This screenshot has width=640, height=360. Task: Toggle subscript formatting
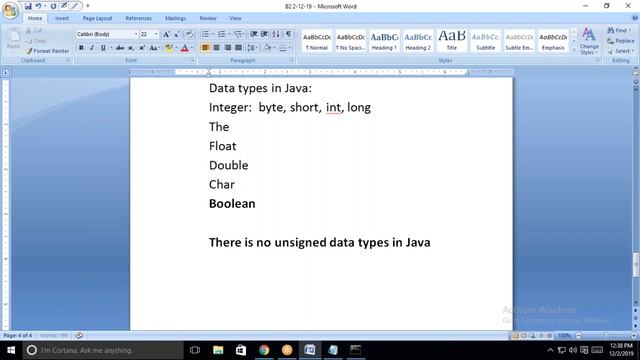click(x=131, y=48)
